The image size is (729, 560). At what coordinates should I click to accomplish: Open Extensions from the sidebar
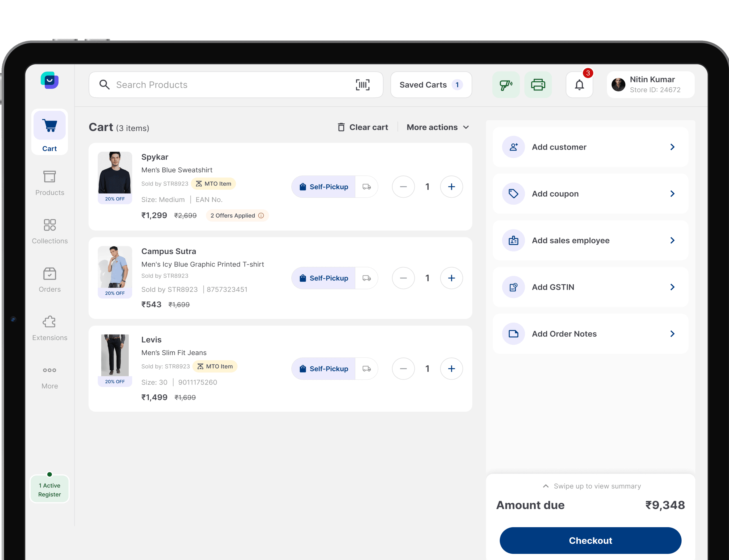coord(50,328)
